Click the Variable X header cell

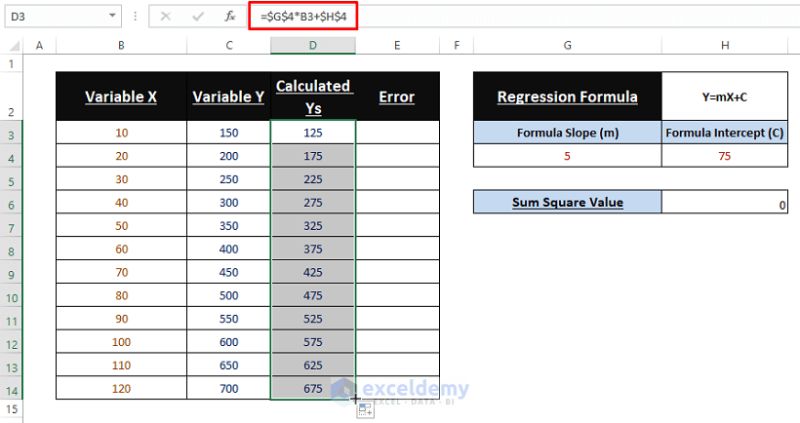click(121, 96)
